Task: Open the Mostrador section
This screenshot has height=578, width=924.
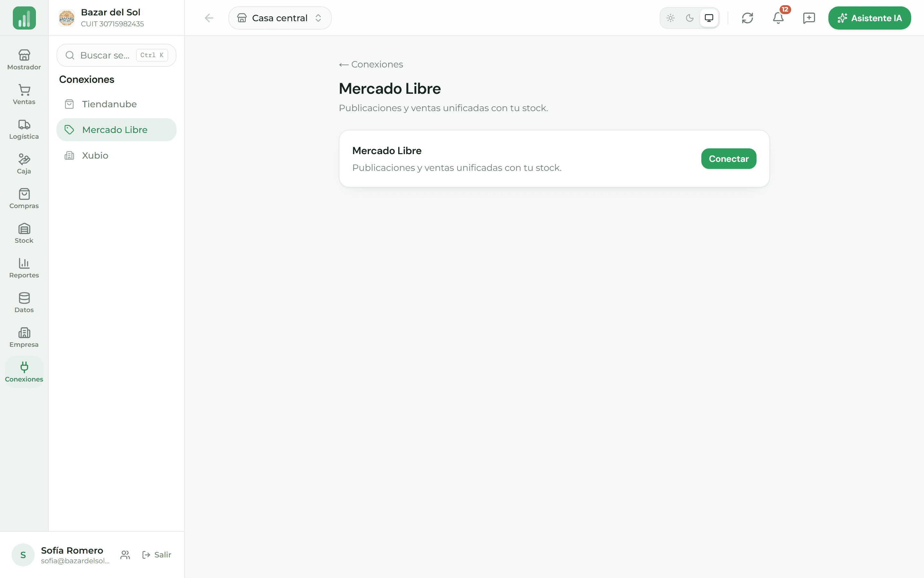Action: (x=24, y=60)
